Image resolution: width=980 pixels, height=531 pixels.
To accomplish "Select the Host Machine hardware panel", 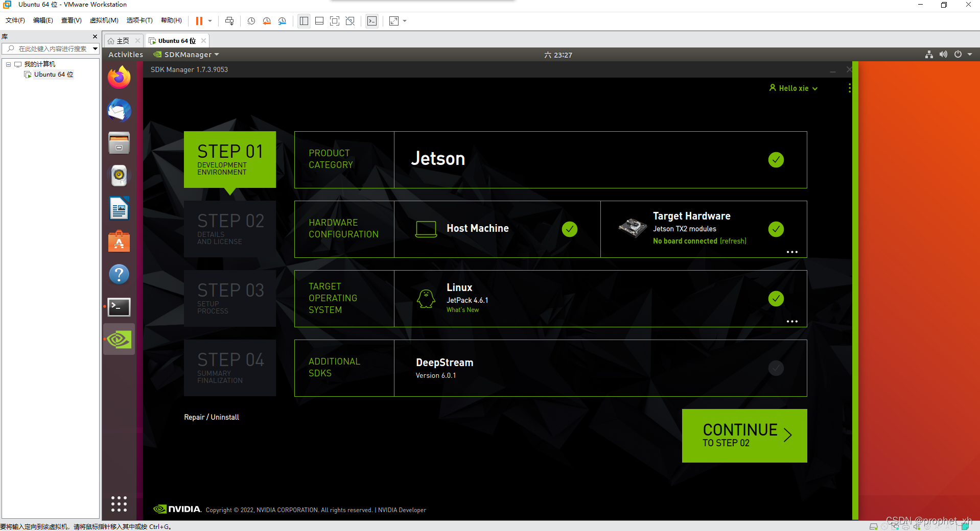I will (x=497, y=229).
